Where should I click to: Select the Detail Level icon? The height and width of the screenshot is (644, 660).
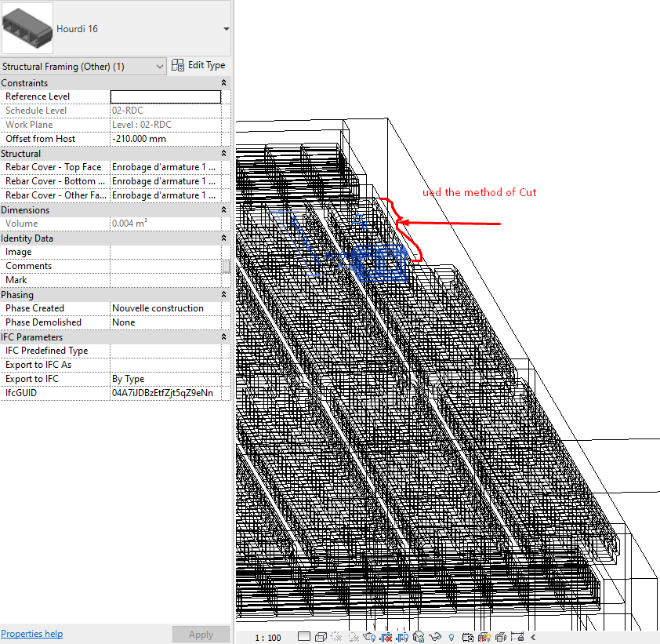[303, 636]
